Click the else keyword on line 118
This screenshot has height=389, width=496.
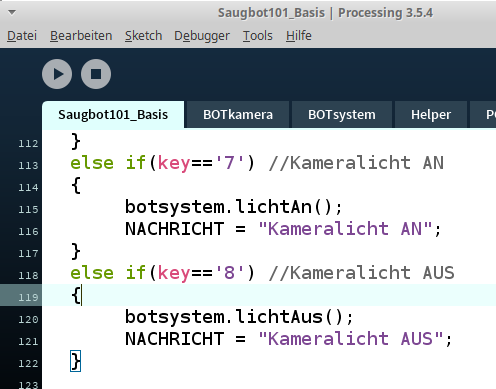(92, 273)
